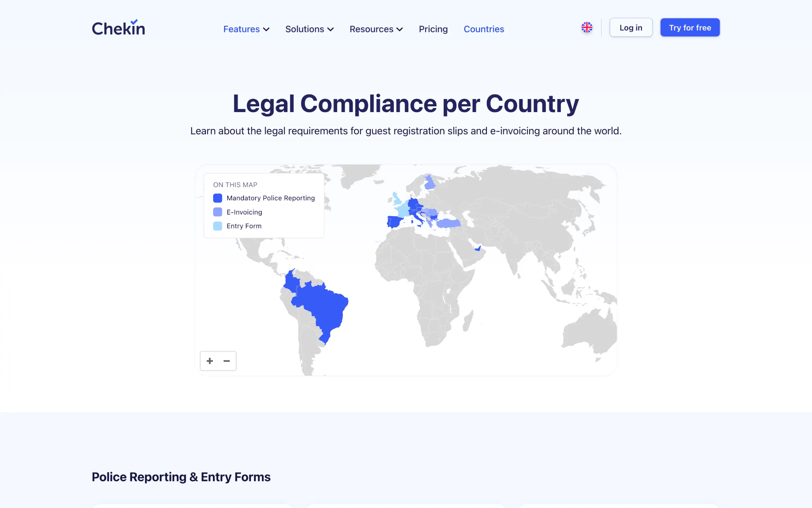Expand the Features dropdown menu

click(246, 29)
